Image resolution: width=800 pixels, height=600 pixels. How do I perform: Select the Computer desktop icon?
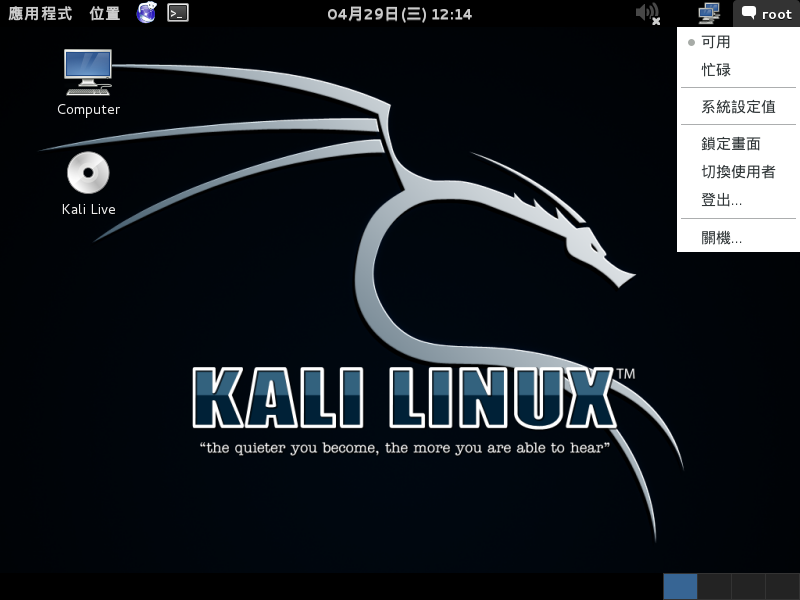pos(88,70)
